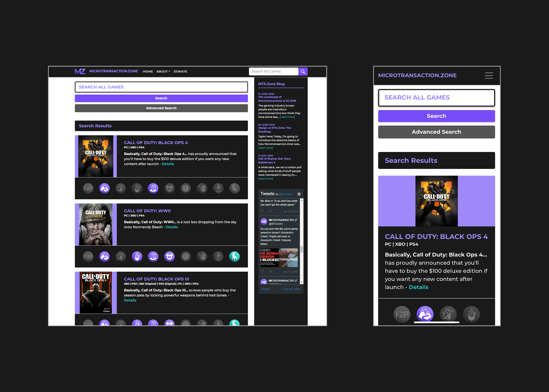
Task: Open blog post Hall of Shame: Star Wars Battlefront II
Action: click(274, 161)
